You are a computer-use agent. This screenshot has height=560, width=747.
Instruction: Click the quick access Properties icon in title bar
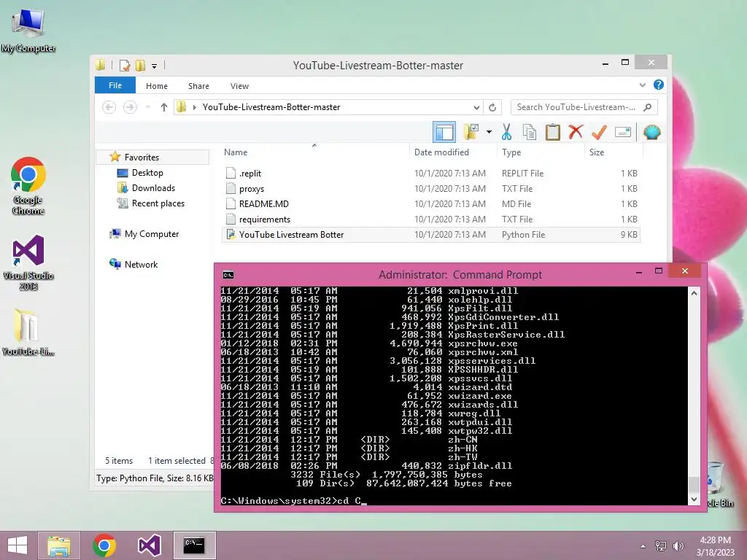point(125,65)
